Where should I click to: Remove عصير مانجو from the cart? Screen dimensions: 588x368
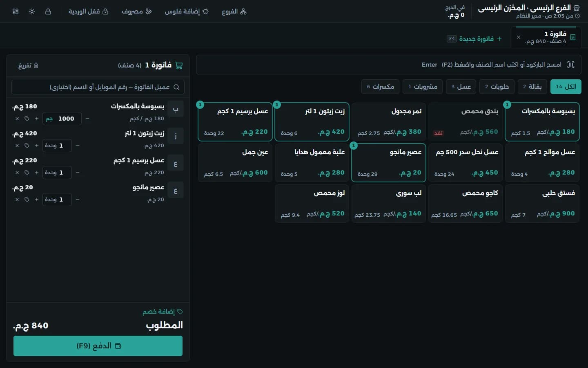(x=17, y=200)
